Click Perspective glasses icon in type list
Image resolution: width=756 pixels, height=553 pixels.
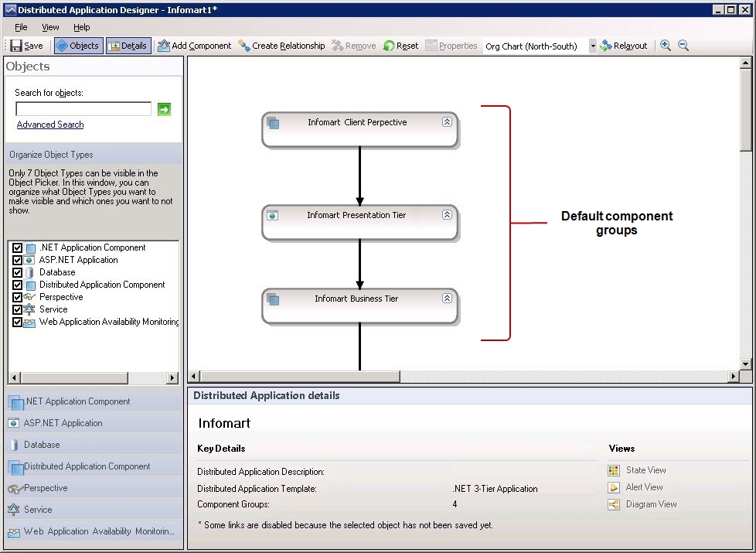tap(29, 297)
